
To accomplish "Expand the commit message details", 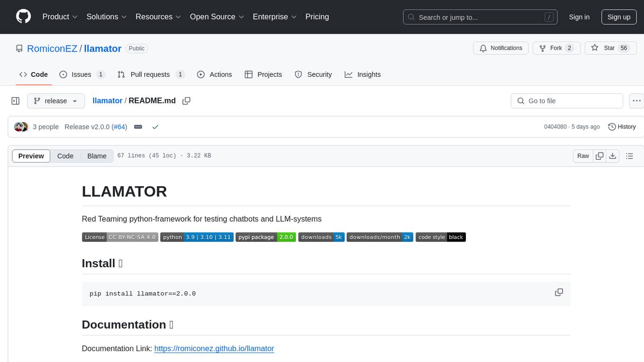I will 138,127.
